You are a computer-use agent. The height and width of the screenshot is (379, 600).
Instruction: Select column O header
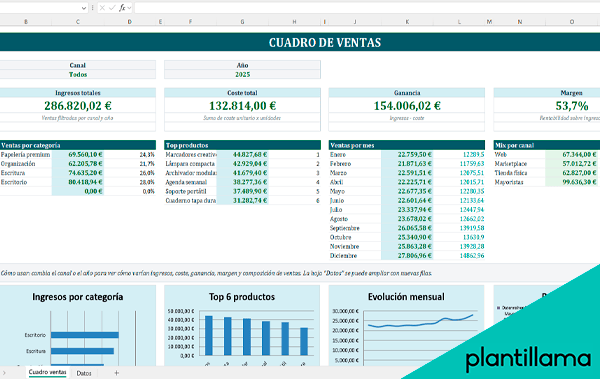click(x=572, y=22)
